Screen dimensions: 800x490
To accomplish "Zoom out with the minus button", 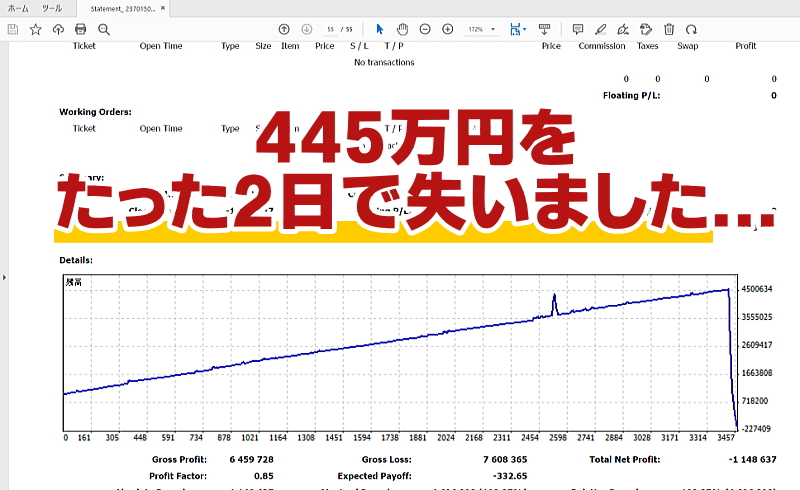I will (x=425, y=29).
